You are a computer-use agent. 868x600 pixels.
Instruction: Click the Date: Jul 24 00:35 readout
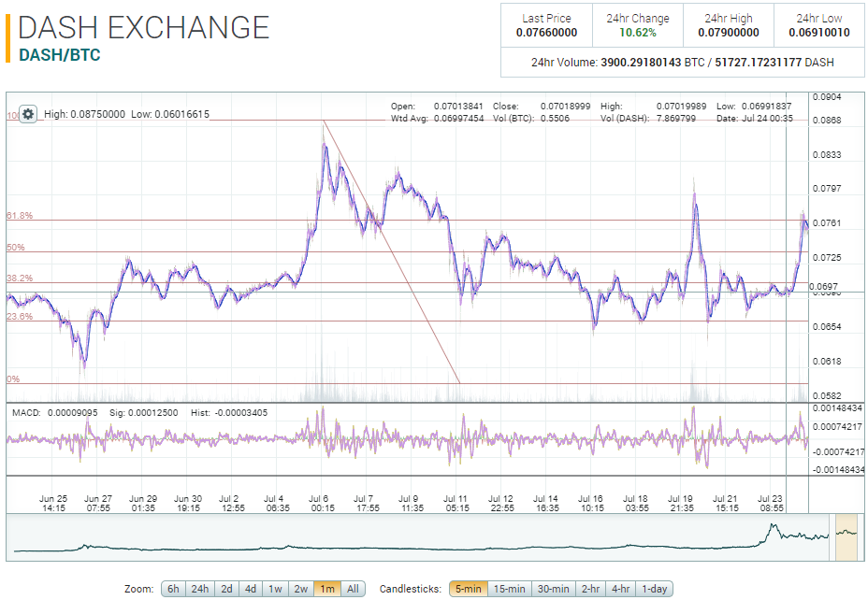click(x=755, y=119)
